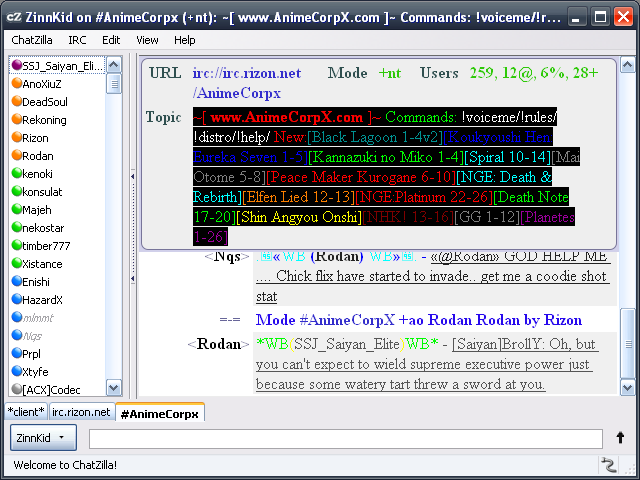Click the multiline input up-arrow icon

pos(620,438)
